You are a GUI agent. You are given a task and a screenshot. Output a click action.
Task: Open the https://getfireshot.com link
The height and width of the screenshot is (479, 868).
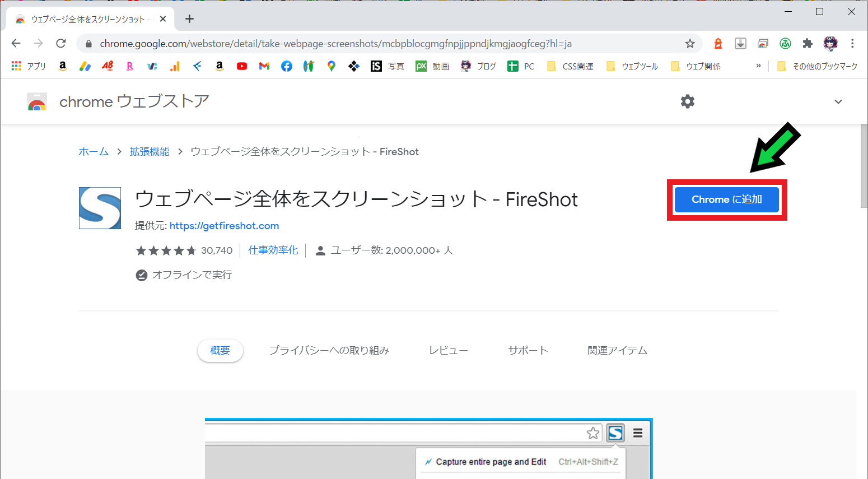(224, 226)
